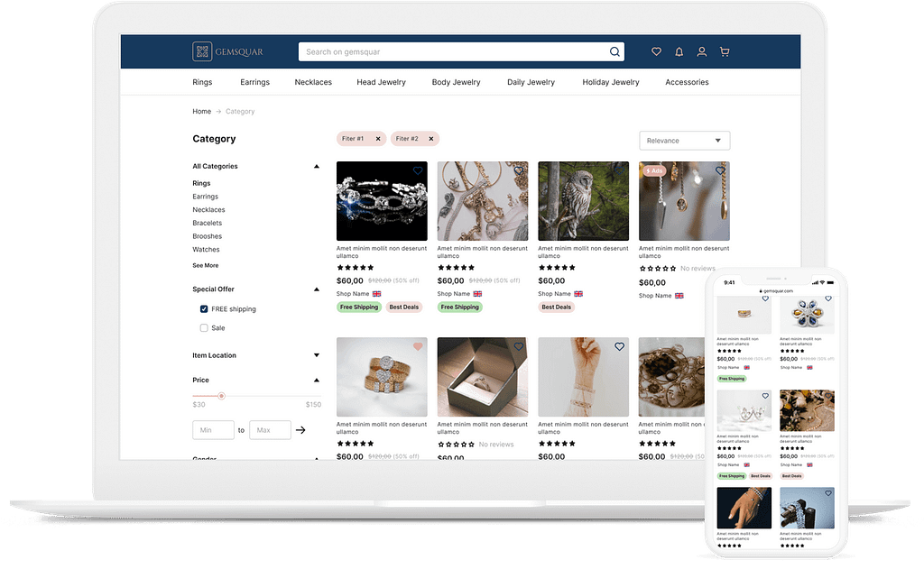Click the search magnifier icon

click(x=614, y=52)
